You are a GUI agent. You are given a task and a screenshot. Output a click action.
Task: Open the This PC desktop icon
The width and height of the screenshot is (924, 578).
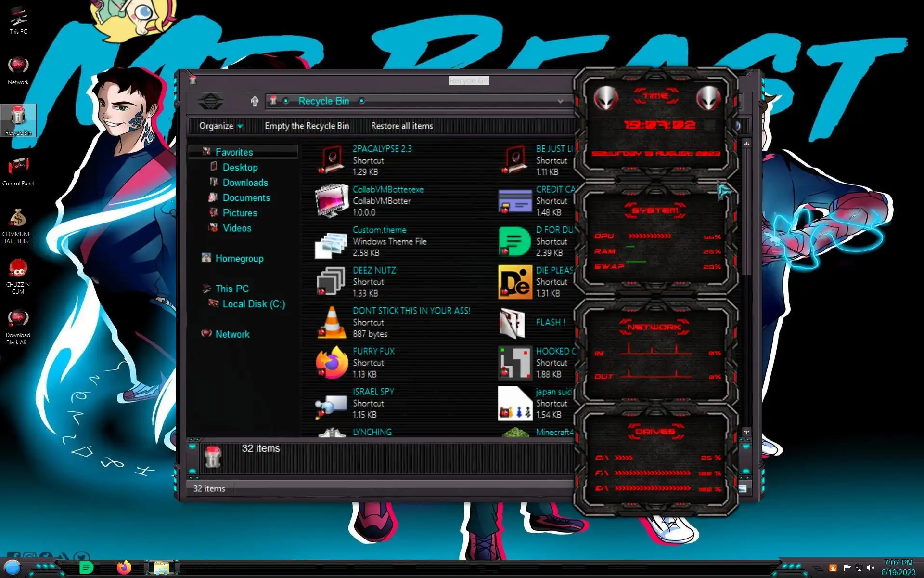pyautogui.click(x=18, y=19)
